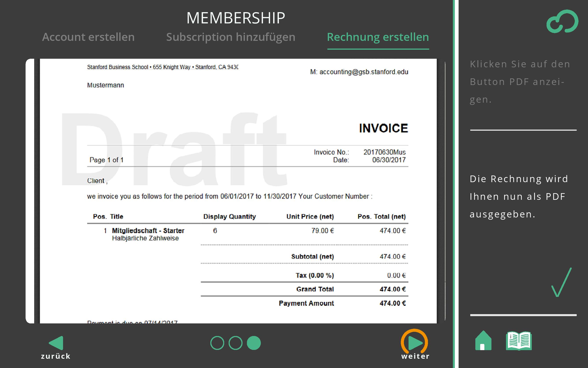The height and width of the screenshot is (368, 588).
Task: Select the third filled step circle
Action: coord(254,343)
